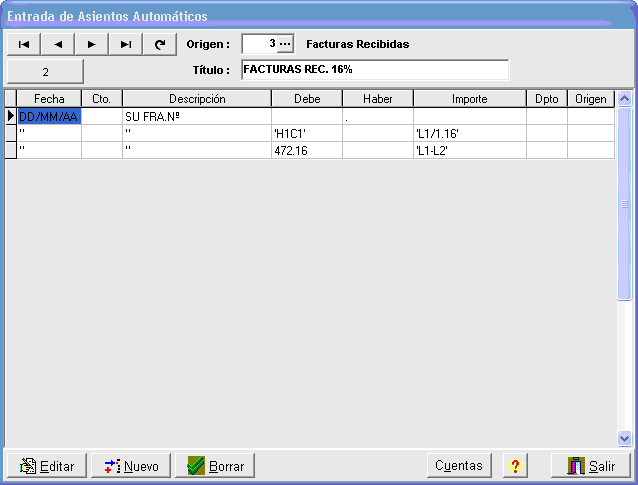Open the Cuentas dialog
The image size is (638, 485).
[x=459, y=466]
